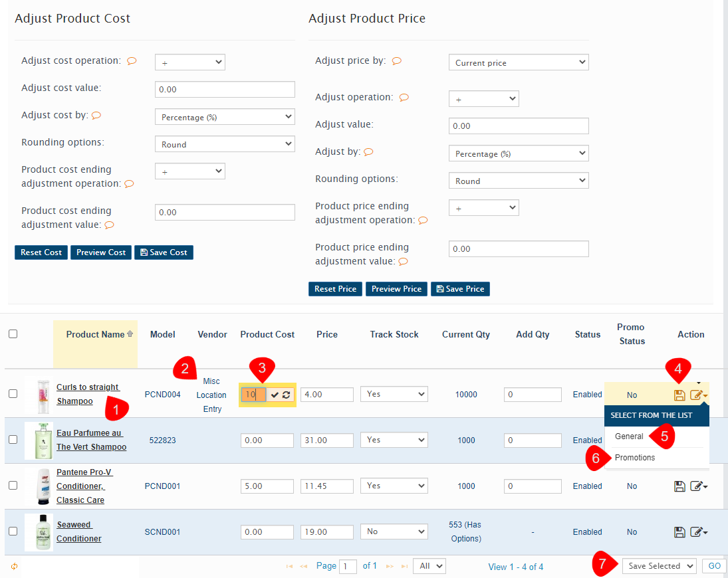Viewport: 728px width, 578px height.
Task: Click sort arrow on Product Name header
Action: 130,334
